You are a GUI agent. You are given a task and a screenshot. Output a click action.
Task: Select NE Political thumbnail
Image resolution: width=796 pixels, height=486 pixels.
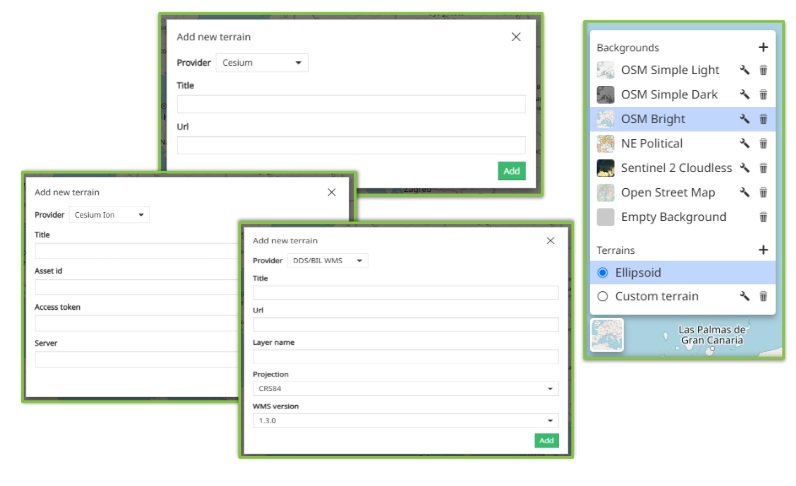pos(605,143)
